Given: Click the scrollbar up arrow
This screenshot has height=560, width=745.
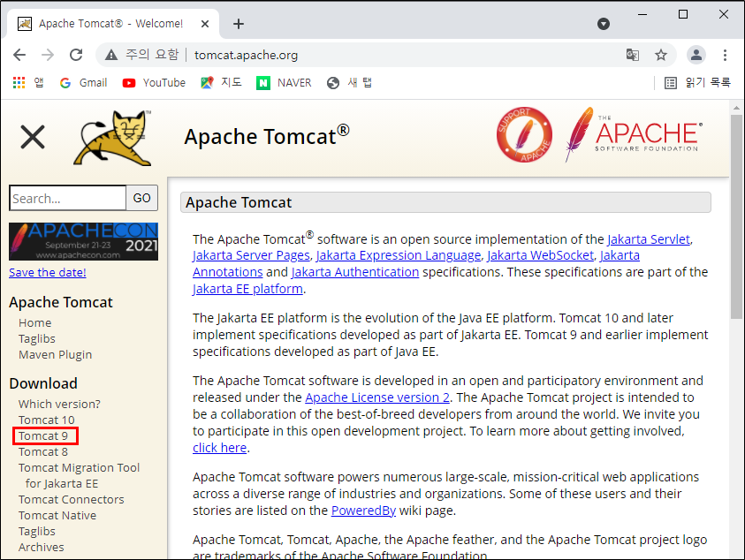Looking at the screenshot, I should tap(736, 109).
